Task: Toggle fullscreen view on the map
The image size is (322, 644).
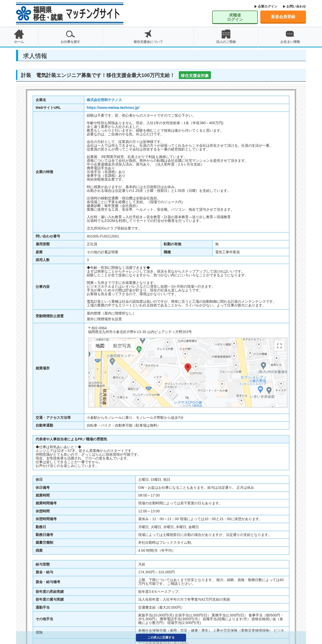Action: point(279,346)
